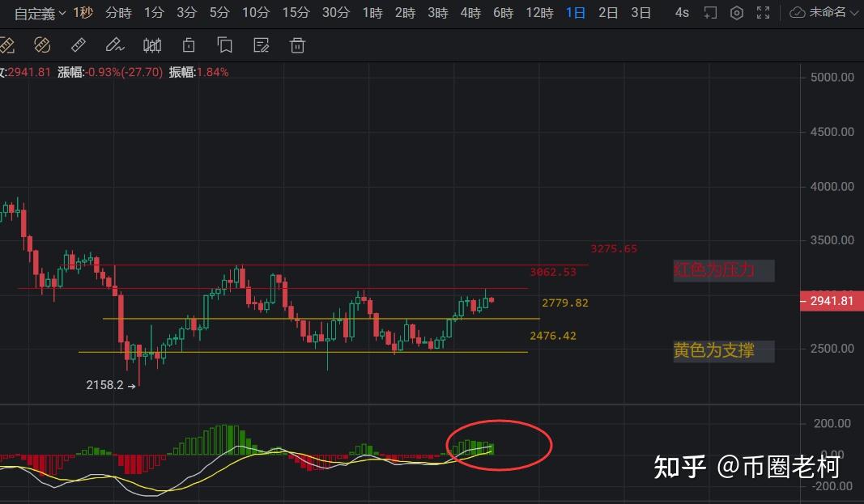The image size is (864, 504).
Task: Click the lock drawings icon
Action: (x=189, y=45)
